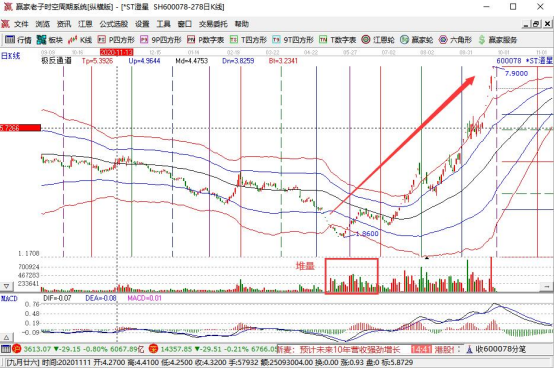Image resolution: width=554 pixels, height=369 pixels.
Task: Open the T数字表 tool
Action: point(337,40)
